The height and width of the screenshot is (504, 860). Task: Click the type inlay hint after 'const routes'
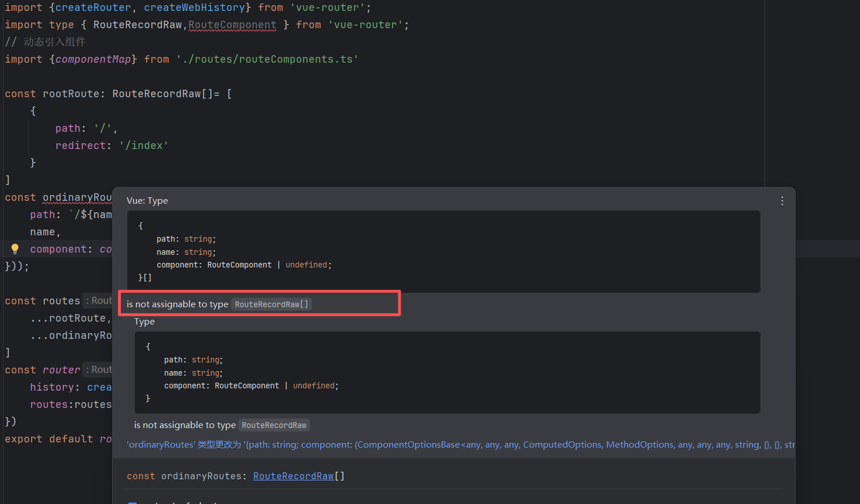[98, 300]
